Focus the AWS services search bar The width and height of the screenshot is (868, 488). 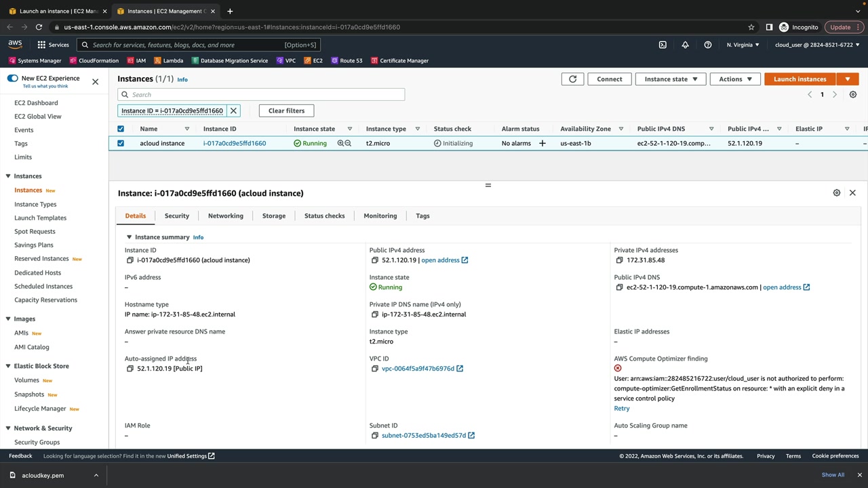tap(198, 45)
